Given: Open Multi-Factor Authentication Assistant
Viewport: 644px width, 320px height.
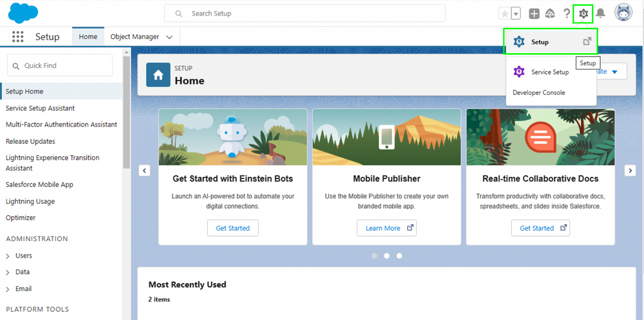Looking at the screenshot, I should coord(61,125).
